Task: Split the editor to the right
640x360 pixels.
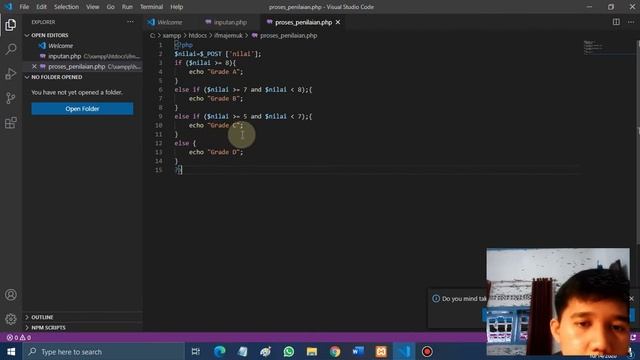Action: point(616,22)
